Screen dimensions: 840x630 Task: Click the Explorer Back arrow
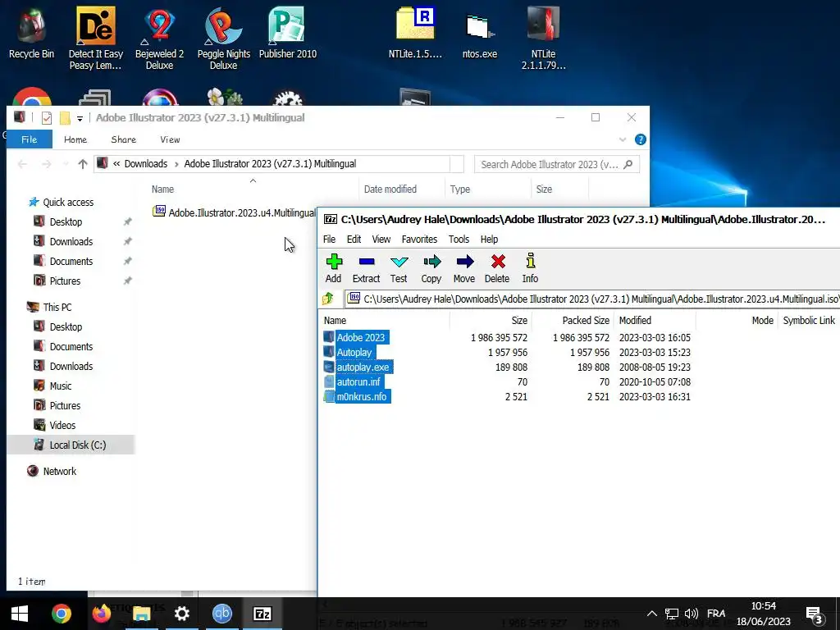[22, 164]
